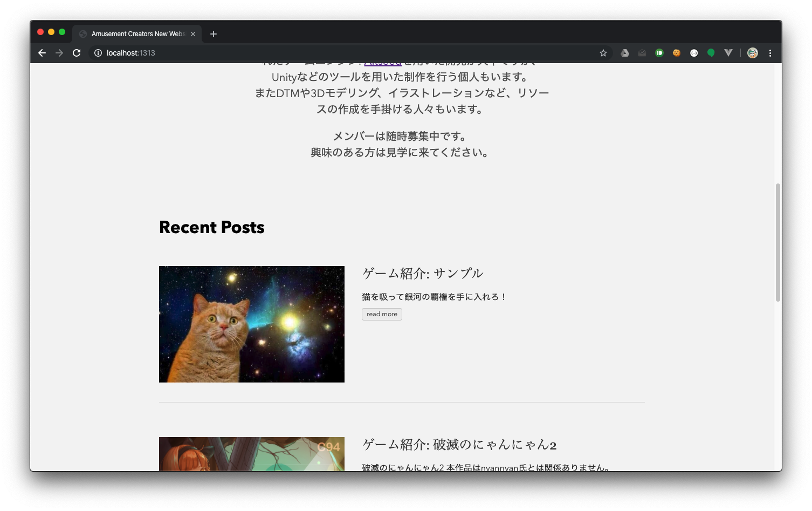
Task: Click the mail checker extension icon
Action: 642,53
